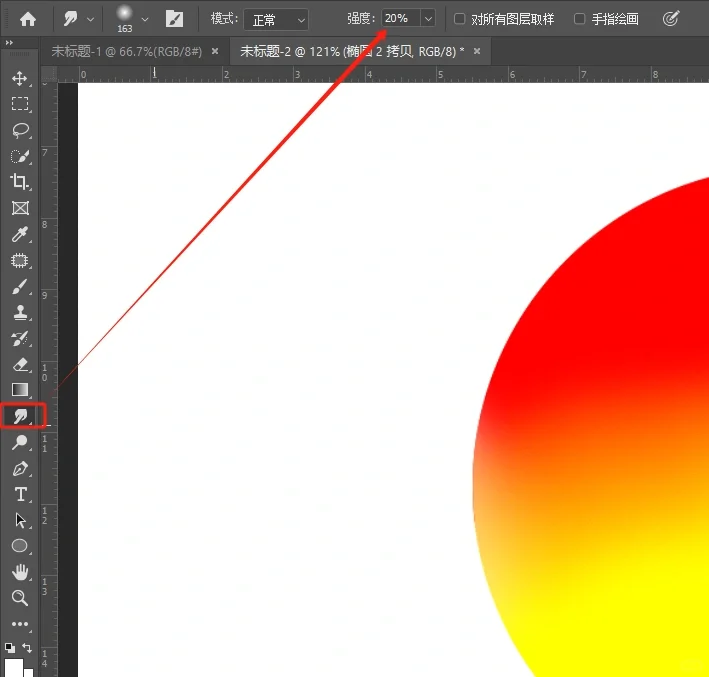Enable the 对所有图层取样 checkbox
Viewport: 709px width, 677px height.
[x=459, y=19]
